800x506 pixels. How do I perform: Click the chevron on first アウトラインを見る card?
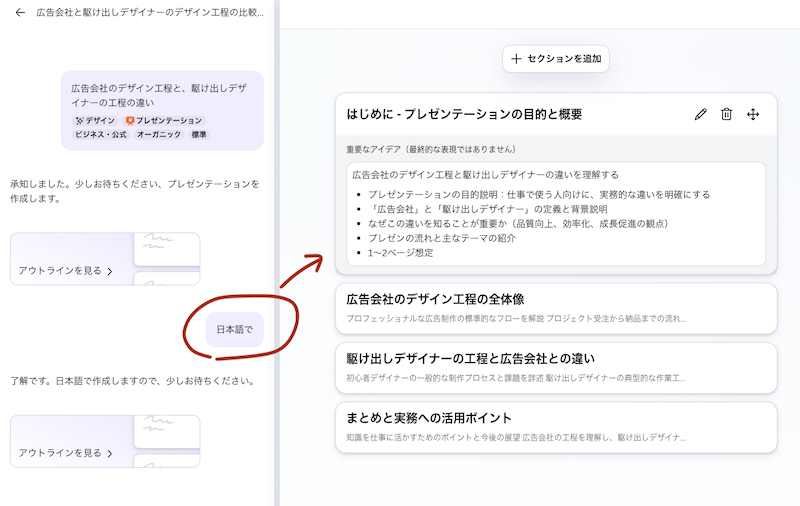(x=110, y=271)
